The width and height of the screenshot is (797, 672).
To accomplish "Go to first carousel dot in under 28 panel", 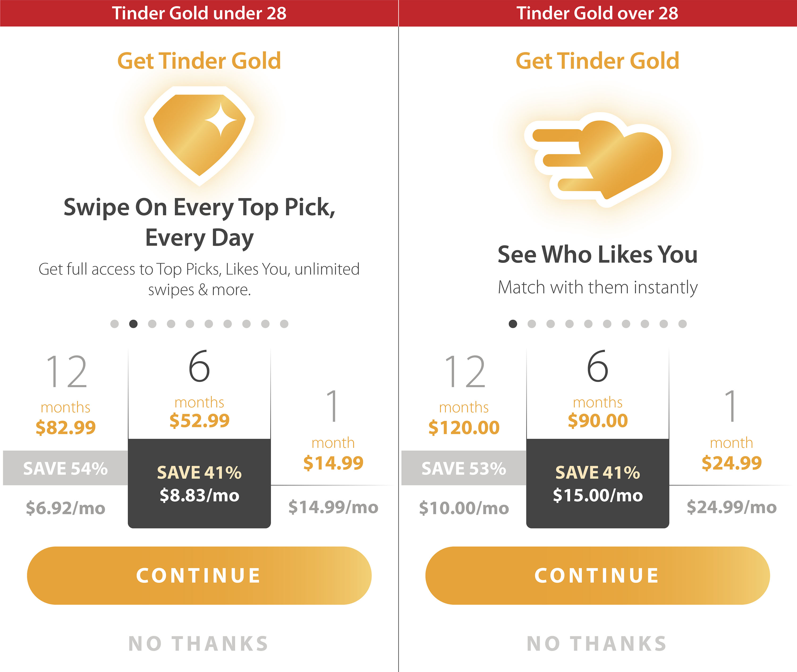I will (114, 324).
